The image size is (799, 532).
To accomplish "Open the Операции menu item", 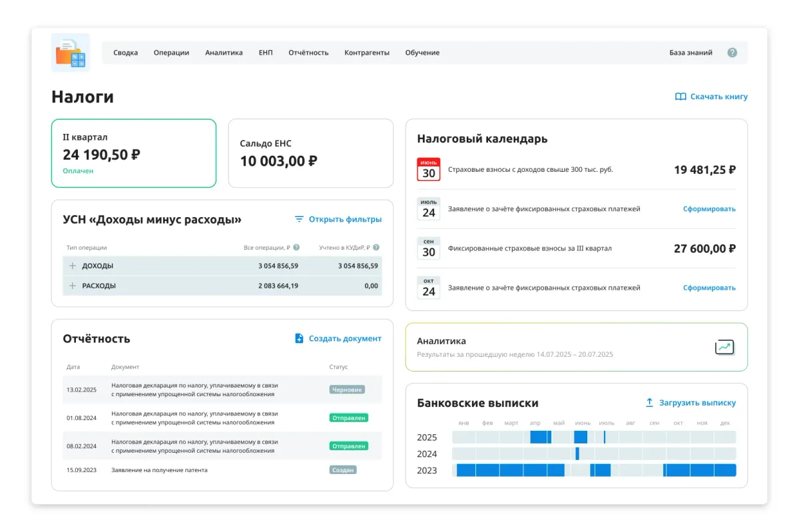I will coord(171,53).
